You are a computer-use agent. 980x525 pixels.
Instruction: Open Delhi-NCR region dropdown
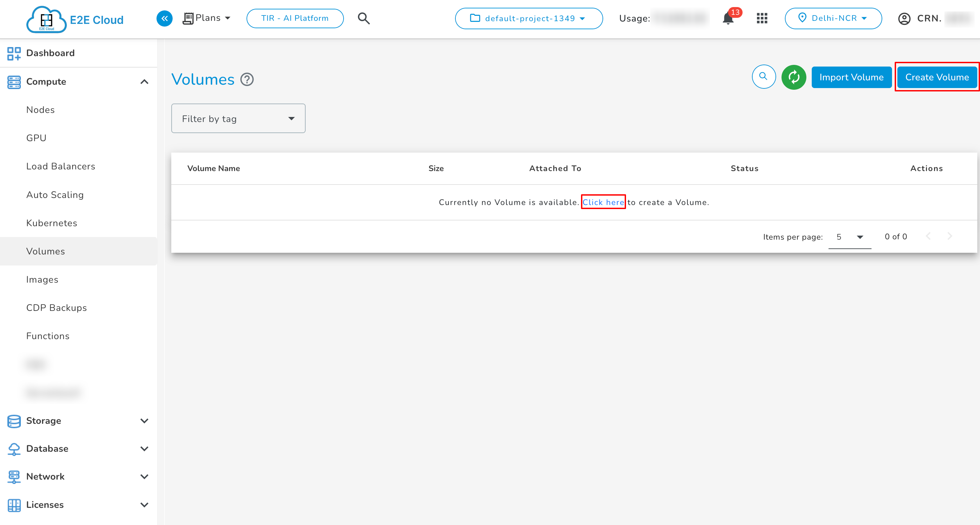833,18
